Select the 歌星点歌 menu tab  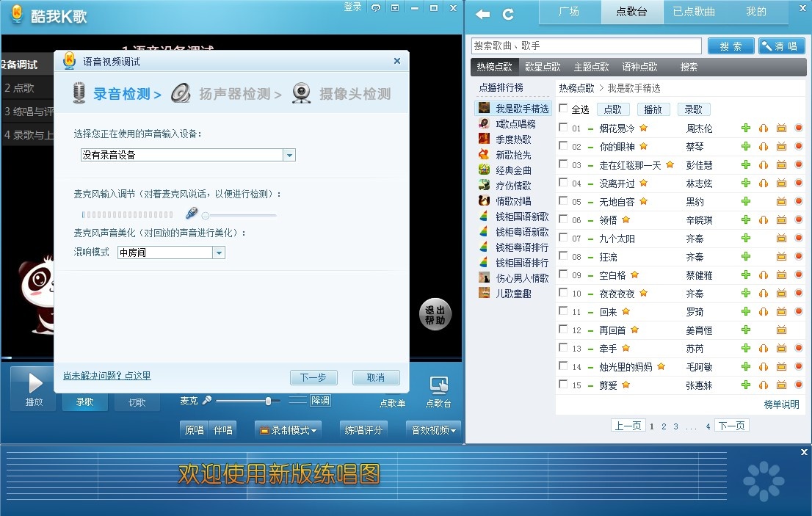click(543, 67)
